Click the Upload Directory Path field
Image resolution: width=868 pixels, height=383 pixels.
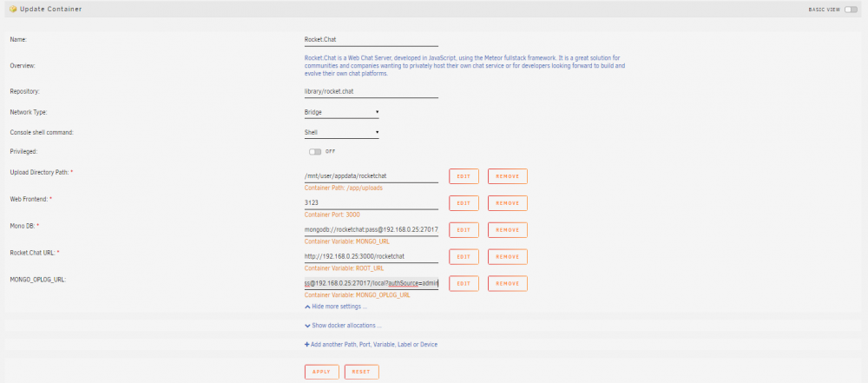point(372,176)
